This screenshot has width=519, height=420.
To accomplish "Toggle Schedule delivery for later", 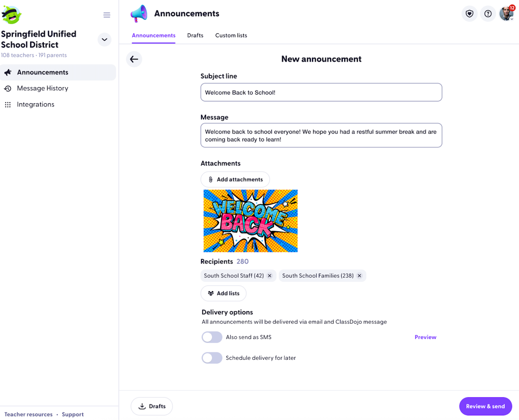I will click(x=212, y=358).
